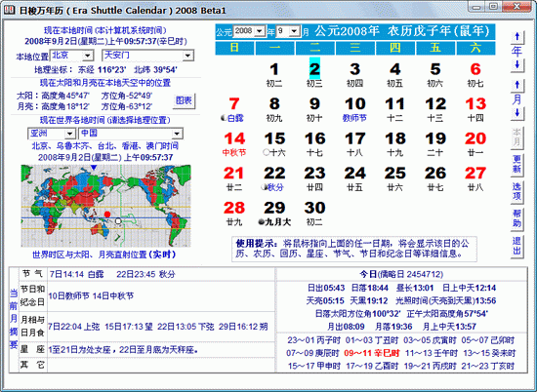The image size is (537, 392).
Task: Open the 中国 country dropdown
Action: [x=177, y=134]
